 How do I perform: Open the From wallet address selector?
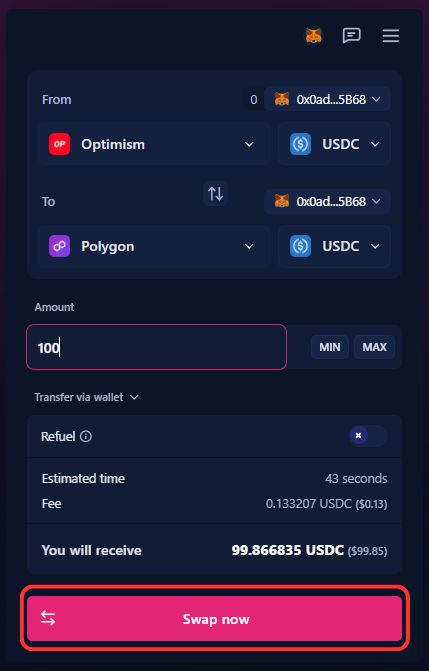[x=327, y=100]
